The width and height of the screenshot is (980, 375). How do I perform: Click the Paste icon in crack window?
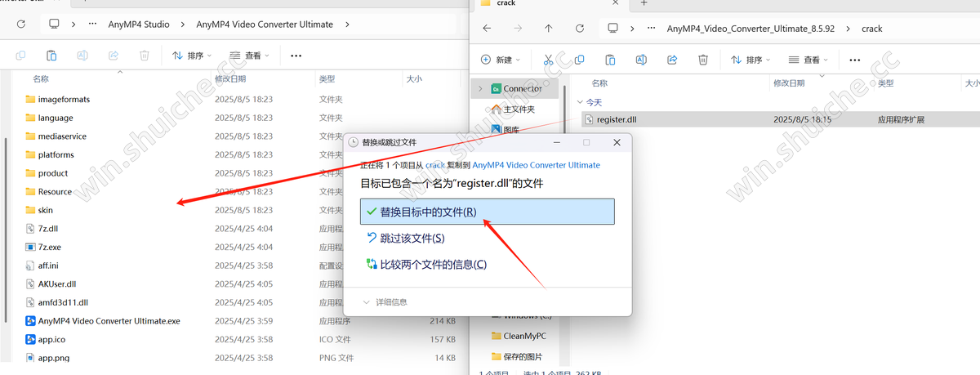(610, 60)
